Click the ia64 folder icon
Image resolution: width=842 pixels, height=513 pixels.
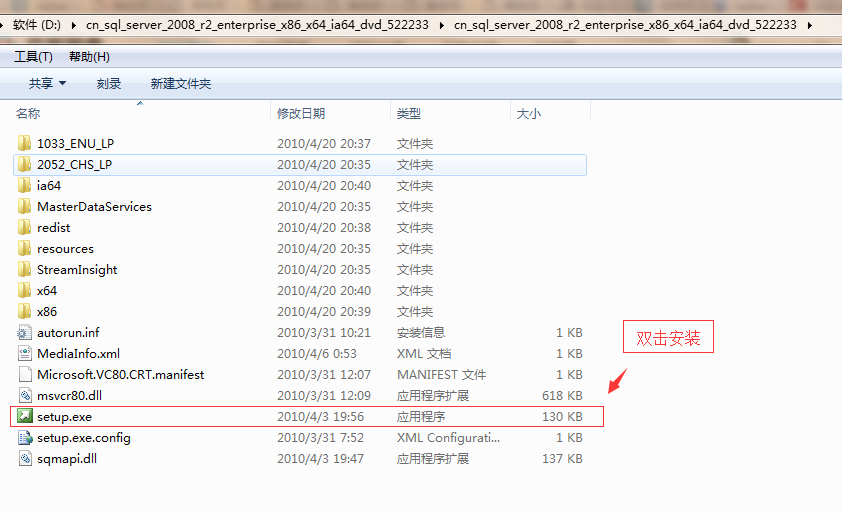click(x=24, y=185)
